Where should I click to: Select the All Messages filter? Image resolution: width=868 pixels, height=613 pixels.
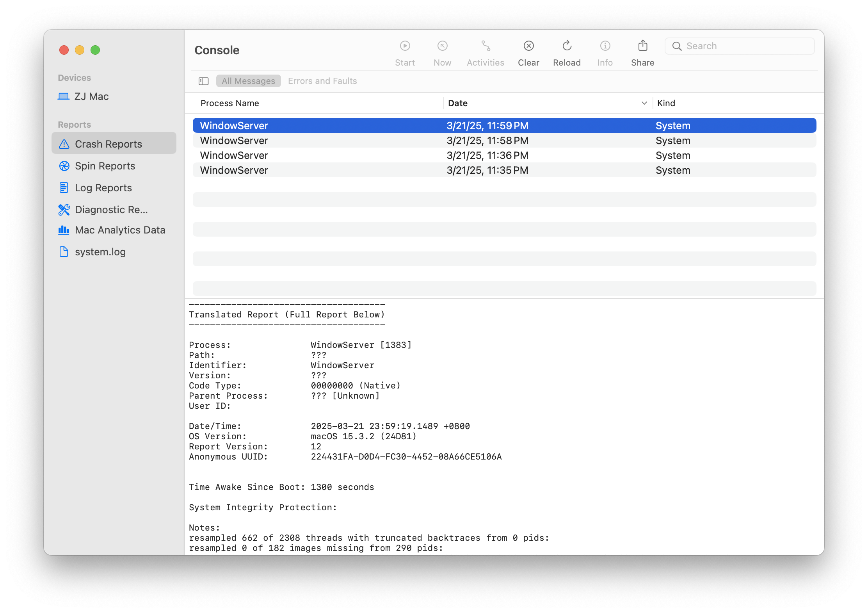click(248, 81)
